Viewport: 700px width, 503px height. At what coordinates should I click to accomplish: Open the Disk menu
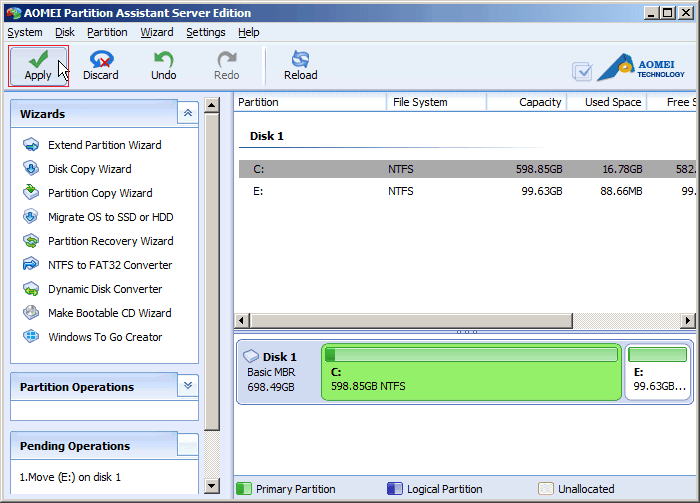[x=65, y=33]
